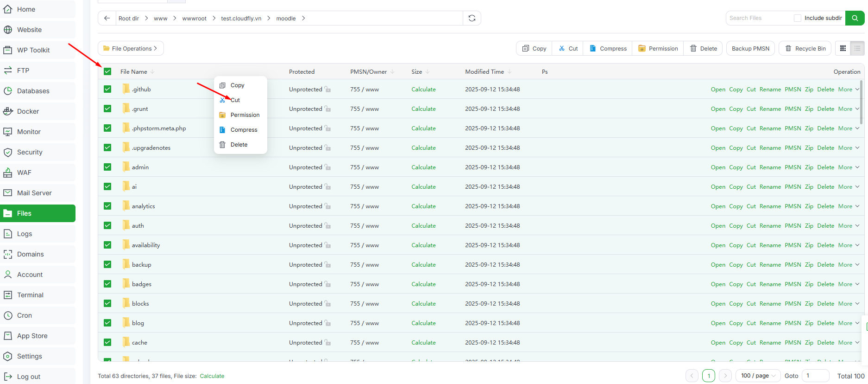Choose Cut from the context menu
The height and width of the screenshot is (384, 868).
pos(235,100)
